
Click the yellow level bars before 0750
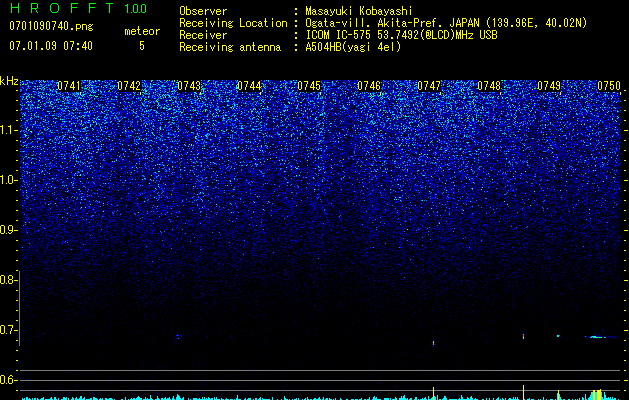(597, 395)
